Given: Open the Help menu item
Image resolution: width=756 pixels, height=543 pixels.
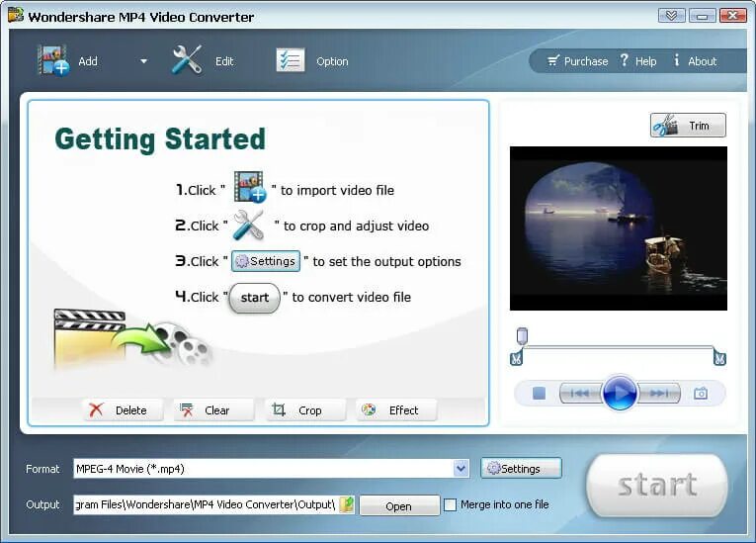Looking at the screenshot, I should coord(638,60).
